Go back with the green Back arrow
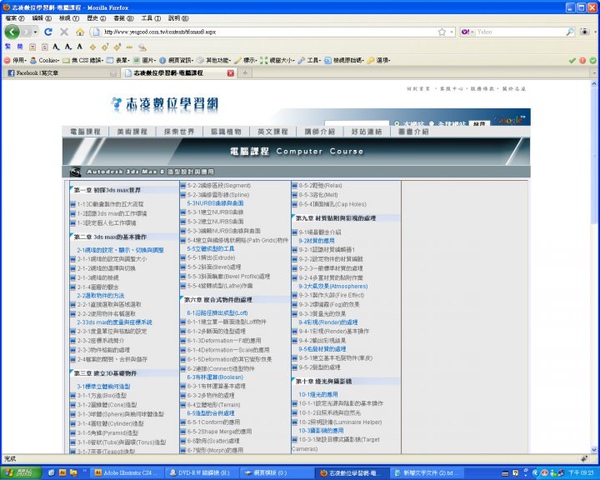Image resolution: width=600 pixels, height=480 pixels. tap(12, 32)
